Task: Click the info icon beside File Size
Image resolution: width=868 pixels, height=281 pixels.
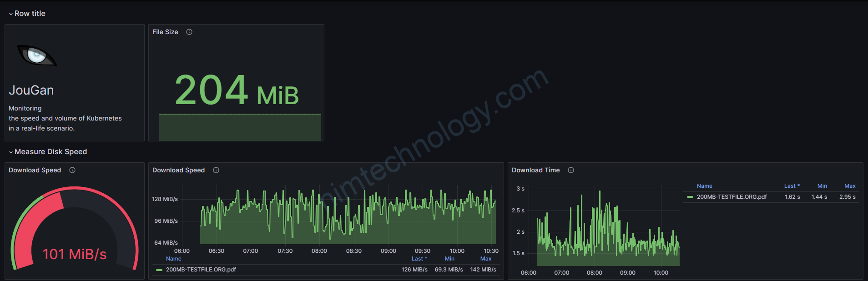Action: (189, 32)
